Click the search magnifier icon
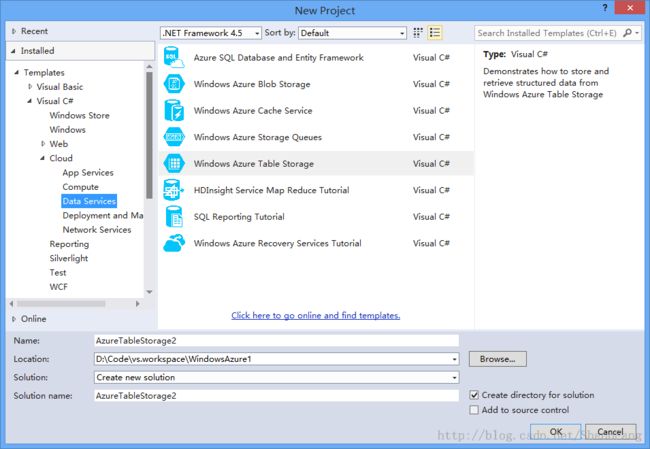Screen dimensions: 650x449 point(628,33)
